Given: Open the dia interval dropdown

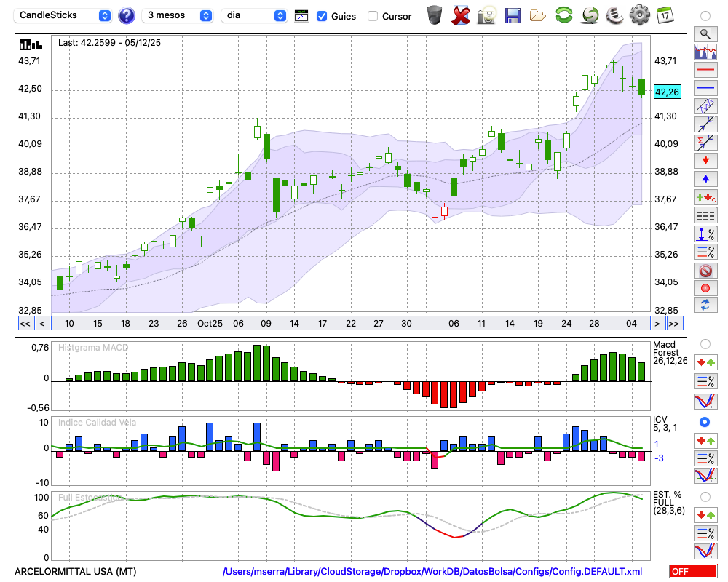Looking at the screenshot, I should click(x=253, y=15).
